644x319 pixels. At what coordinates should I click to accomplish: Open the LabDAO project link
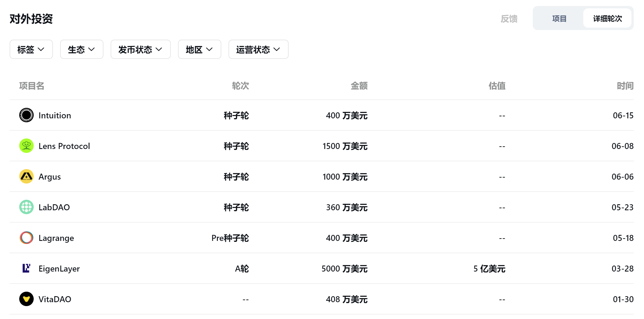pos(54,208)
